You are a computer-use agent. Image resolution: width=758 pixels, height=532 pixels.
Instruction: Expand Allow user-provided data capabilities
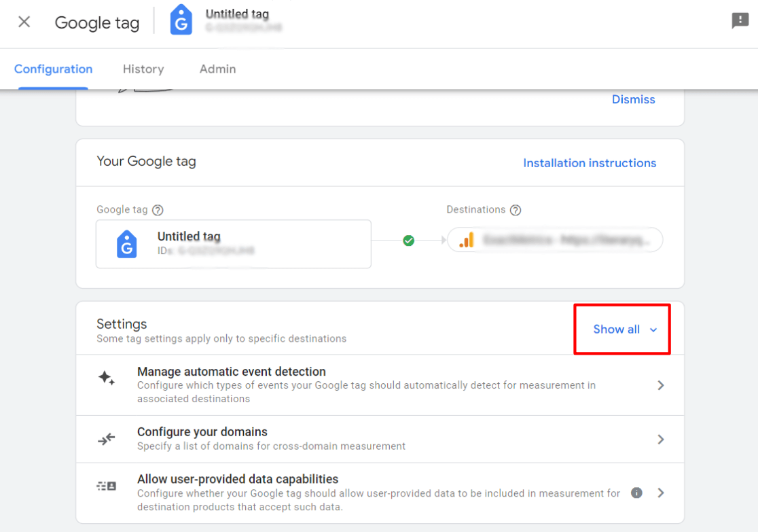pyautogui.click(x=660, y=493)
